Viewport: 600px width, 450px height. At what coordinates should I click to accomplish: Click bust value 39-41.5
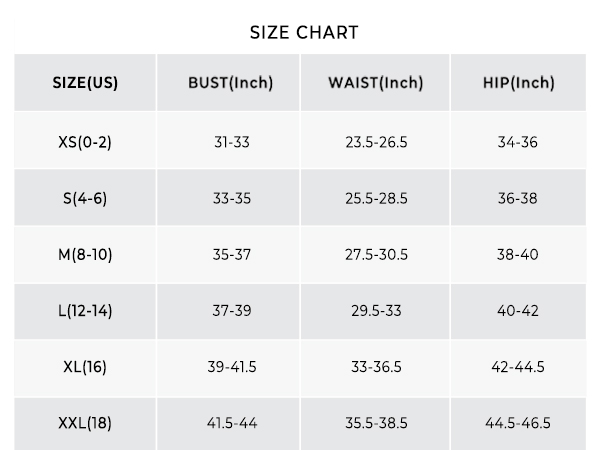click(232, 367)
